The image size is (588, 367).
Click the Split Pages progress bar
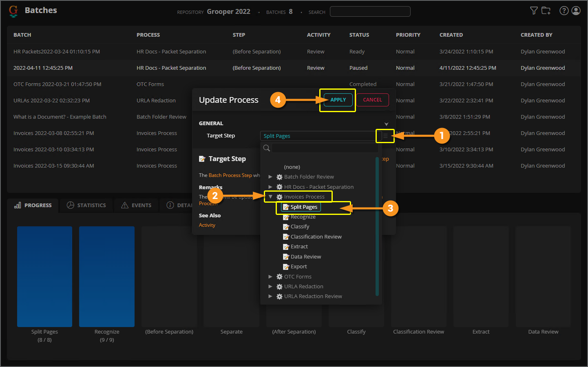point(45,276)
